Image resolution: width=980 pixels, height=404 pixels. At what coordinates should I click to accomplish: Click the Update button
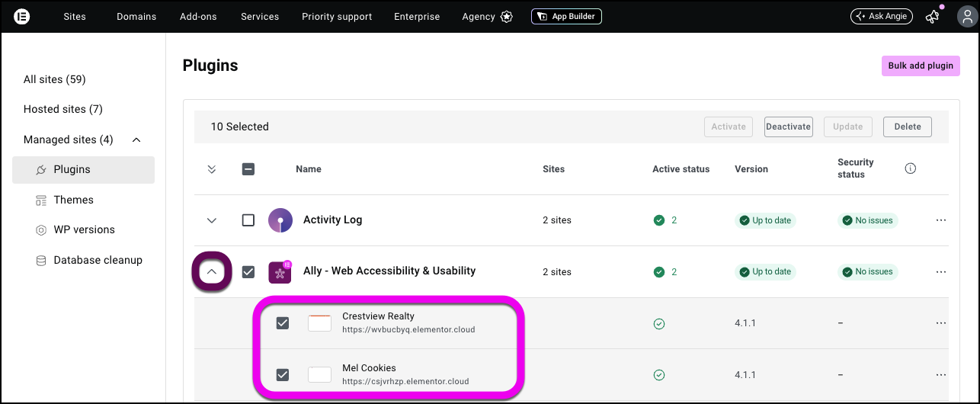pos(848,127)
